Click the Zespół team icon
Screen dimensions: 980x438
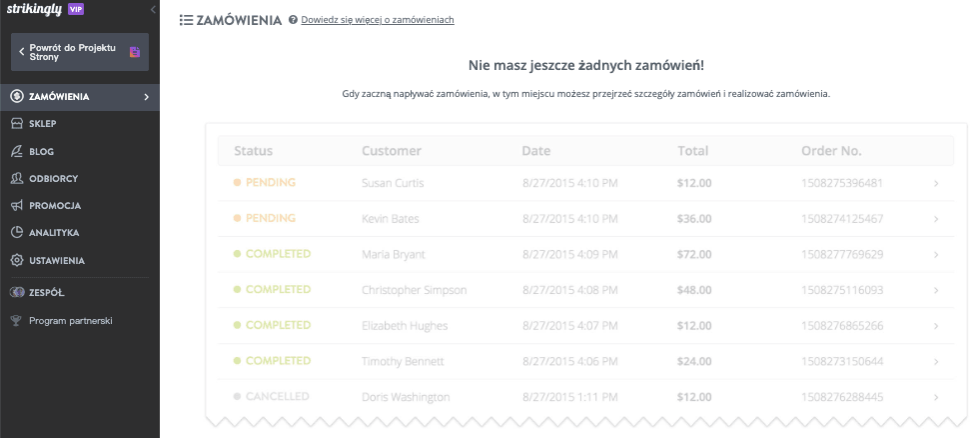tap(17, 293)
